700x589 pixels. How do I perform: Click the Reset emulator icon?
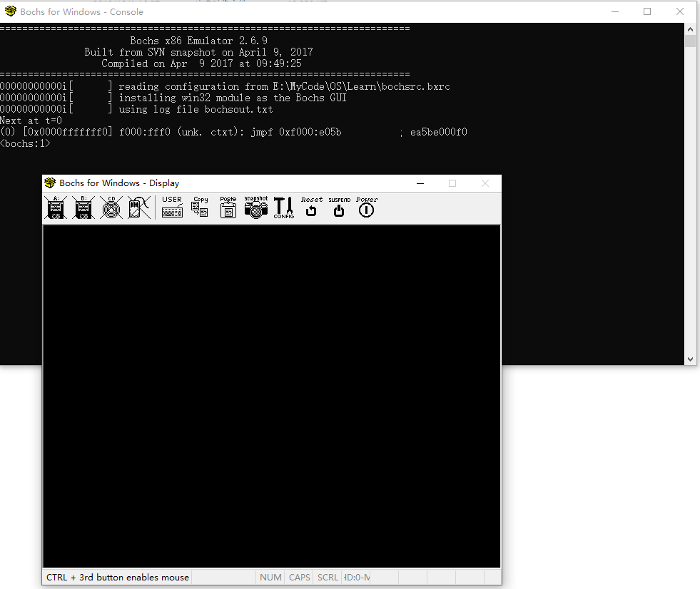coord(311,207)
